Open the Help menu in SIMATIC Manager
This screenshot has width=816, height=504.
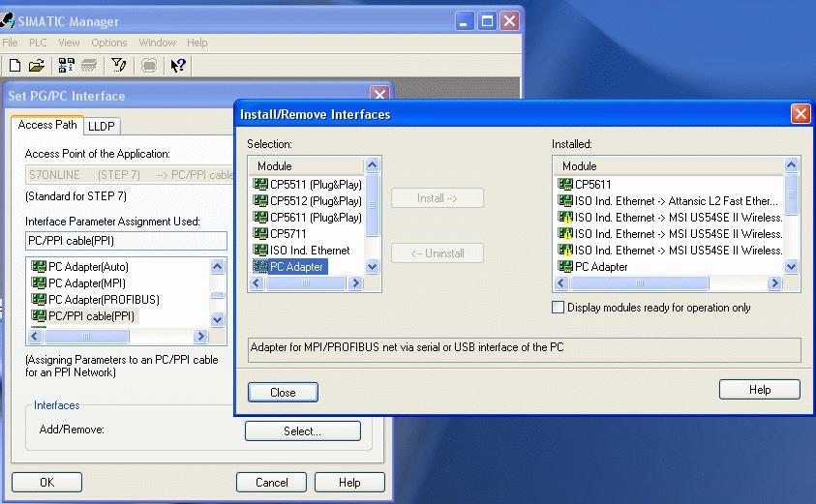[196, 43]
